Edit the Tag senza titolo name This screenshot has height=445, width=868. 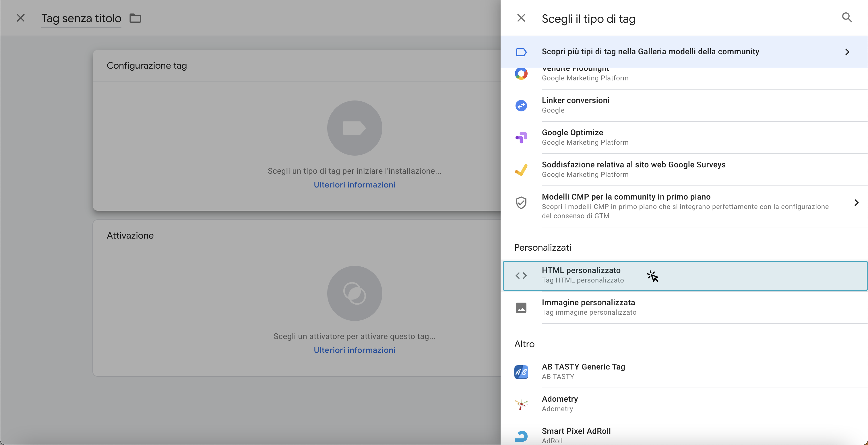[81, 18]
